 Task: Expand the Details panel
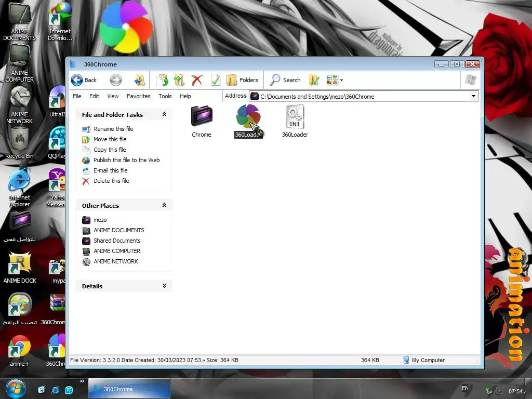click(x=164, y=286)
